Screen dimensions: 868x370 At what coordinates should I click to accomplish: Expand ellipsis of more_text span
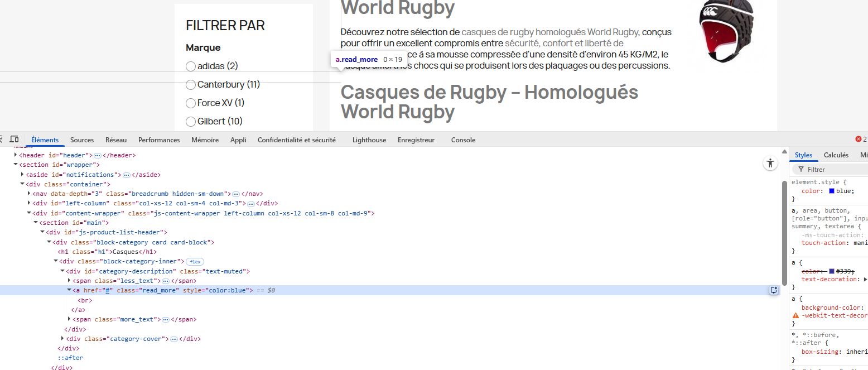(x=166, y=320)
